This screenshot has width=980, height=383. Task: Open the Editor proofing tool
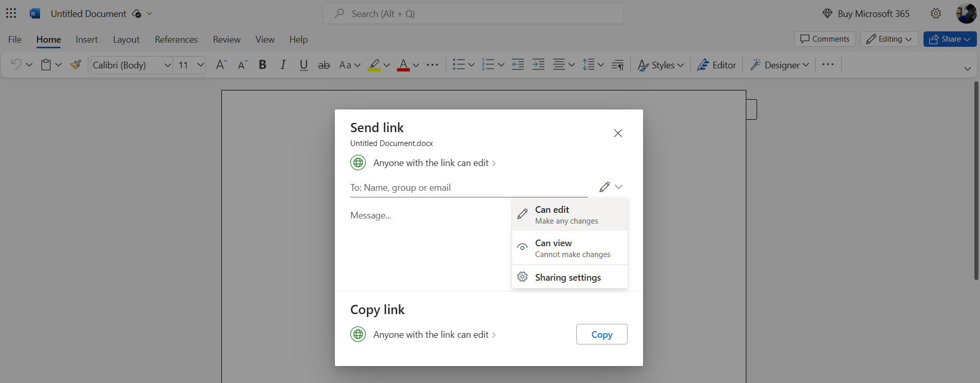(x=717, y=65)
